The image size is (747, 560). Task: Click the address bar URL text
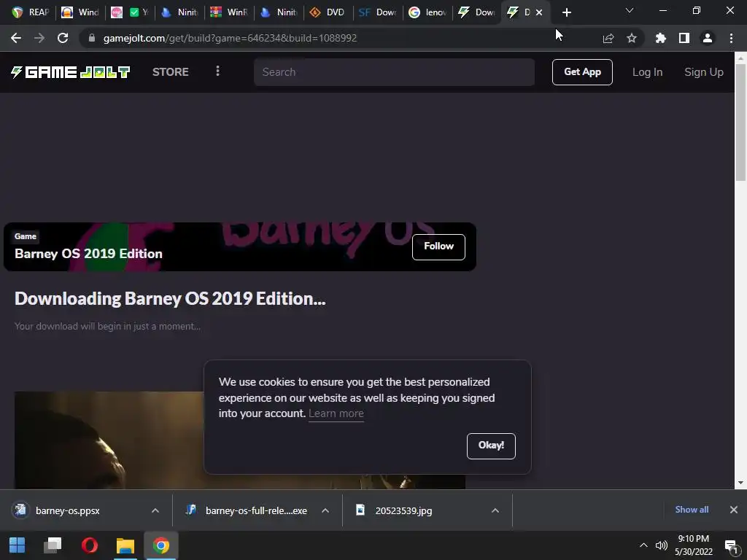pyautogui.click(x=230, y=38)
